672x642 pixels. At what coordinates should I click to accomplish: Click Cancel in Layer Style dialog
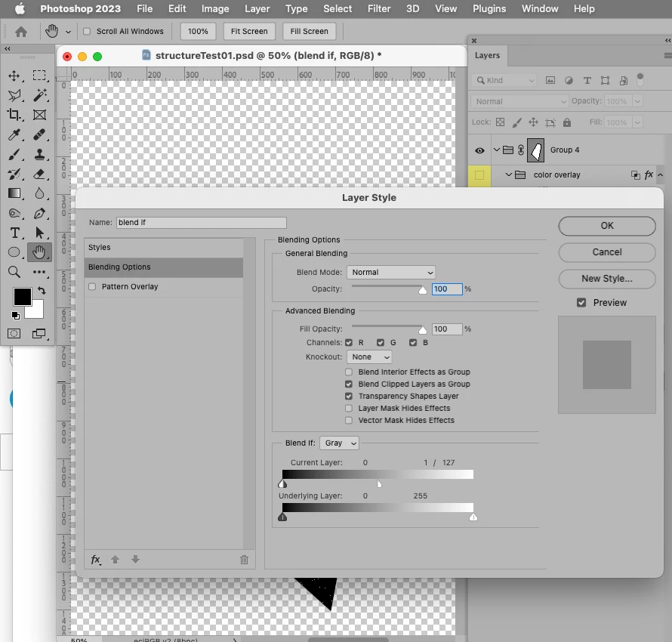coord(607,252)
